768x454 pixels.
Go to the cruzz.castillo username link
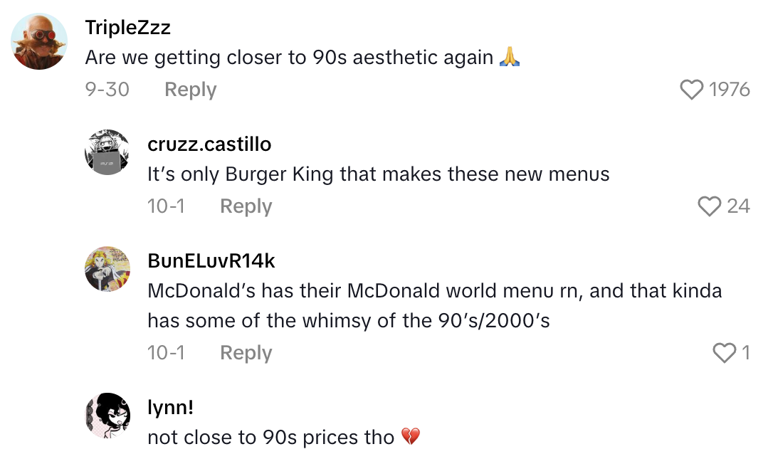(209, 144)
